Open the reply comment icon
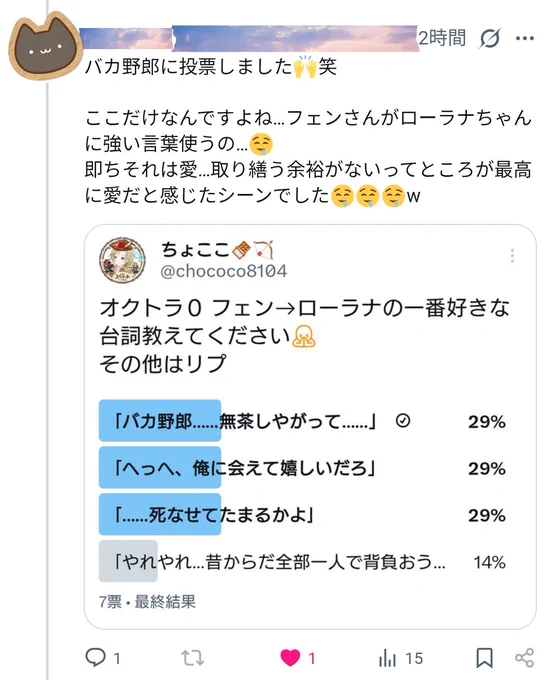 tap(95, 657)
